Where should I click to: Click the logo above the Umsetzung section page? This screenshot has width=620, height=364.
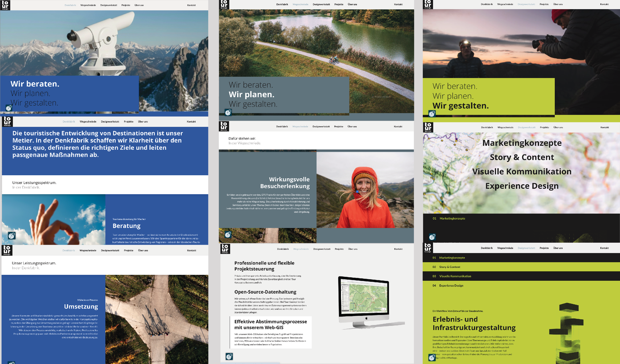click(x=7, y=250)
